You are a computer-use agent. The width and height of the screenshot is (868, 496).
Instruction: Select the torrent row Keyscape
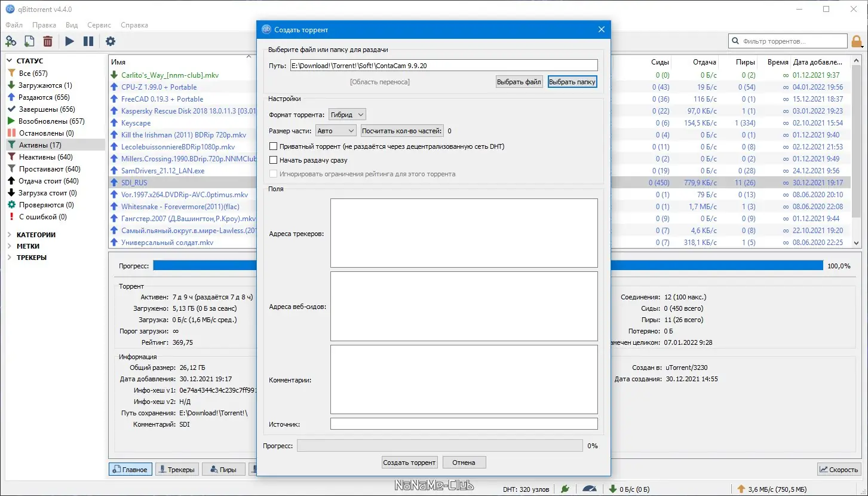coord(136,123)
